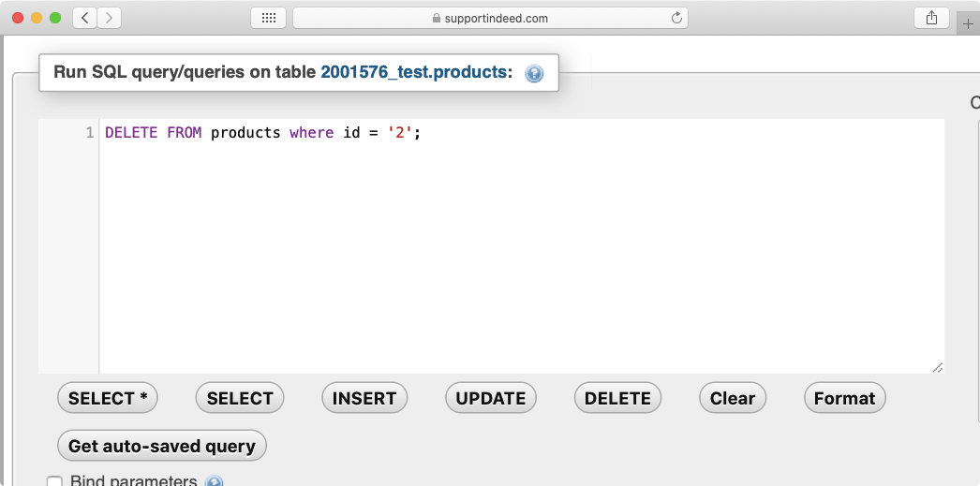Open the Safari share menu

[x=931, y=18]
